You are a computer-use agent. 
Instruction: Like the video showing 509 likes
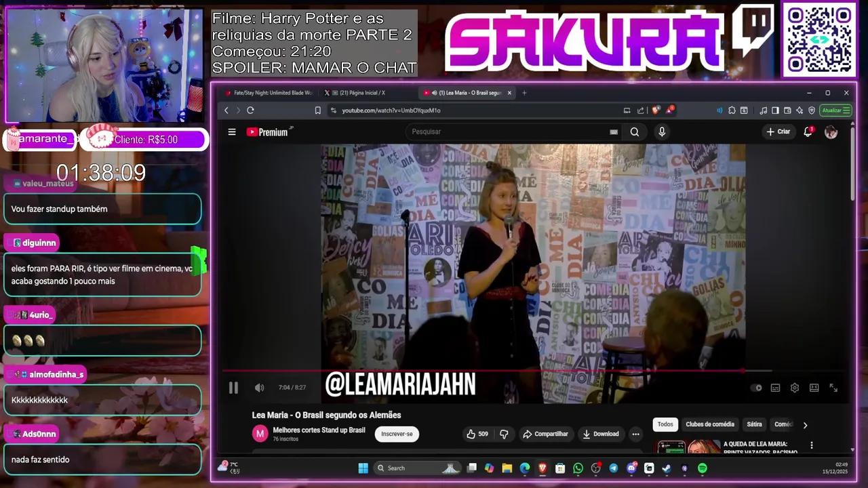click(477, 434)
